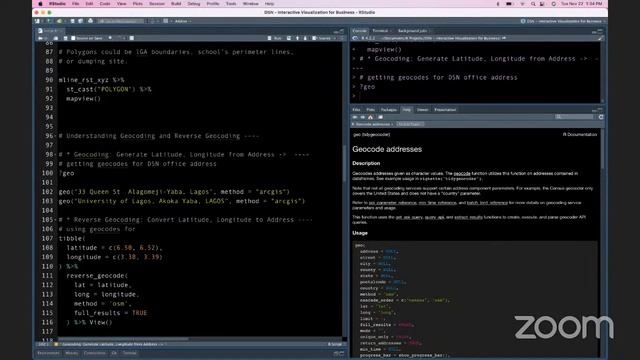Open the Environment tab in bottom-left pane
This screenshot has height=360, width=640.
(48, 353)
